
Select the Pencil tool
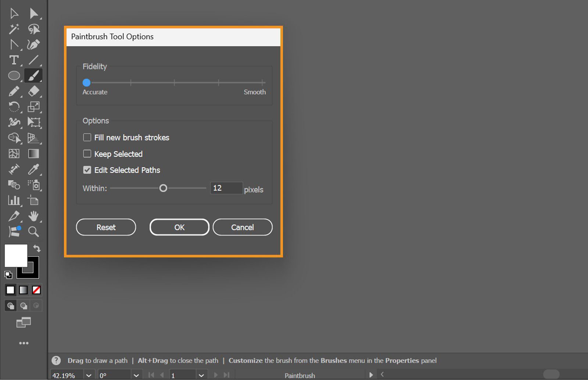pos(14,91)
